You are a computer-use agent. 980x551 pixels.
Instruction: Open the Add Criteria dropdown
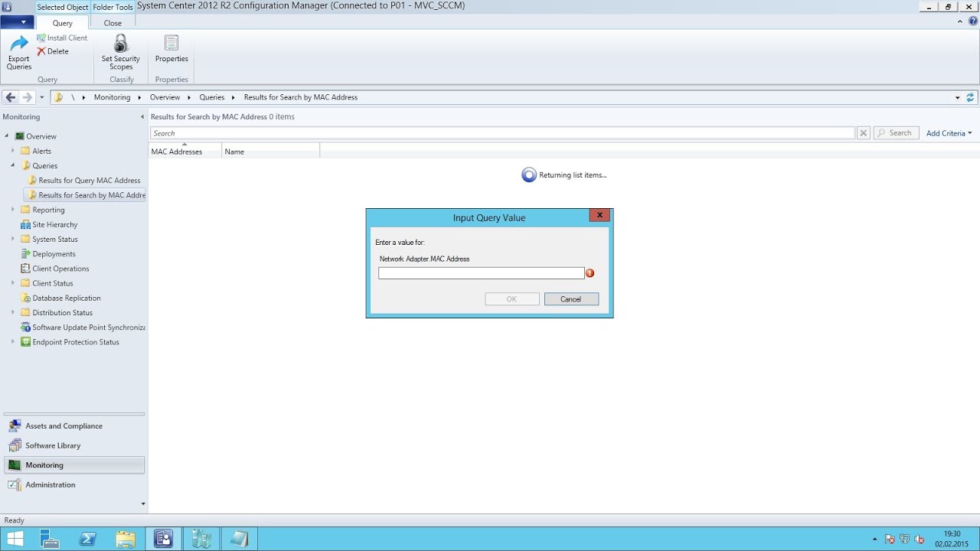pyautogui.click(x=949, y=133)
